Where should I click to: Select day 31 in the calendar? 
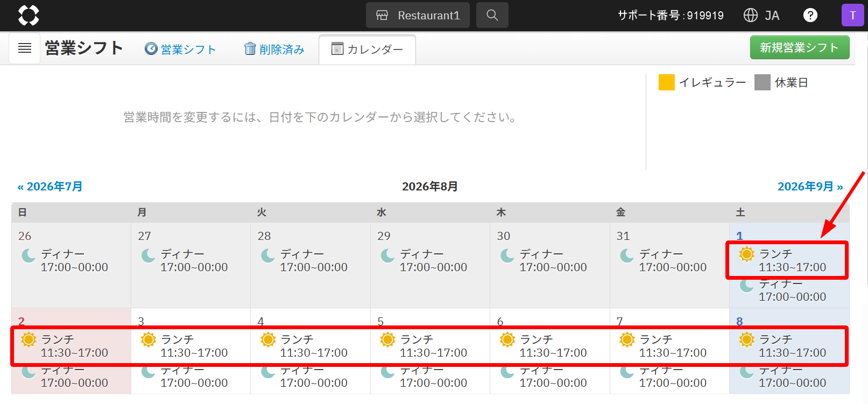click(x=623, y=236)
